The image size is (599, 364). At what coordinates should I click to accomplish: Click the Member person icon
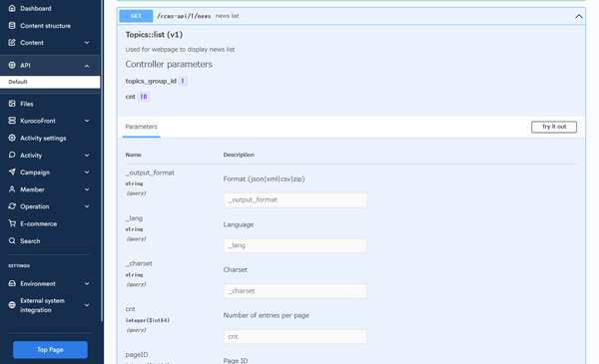coord(12,189)
